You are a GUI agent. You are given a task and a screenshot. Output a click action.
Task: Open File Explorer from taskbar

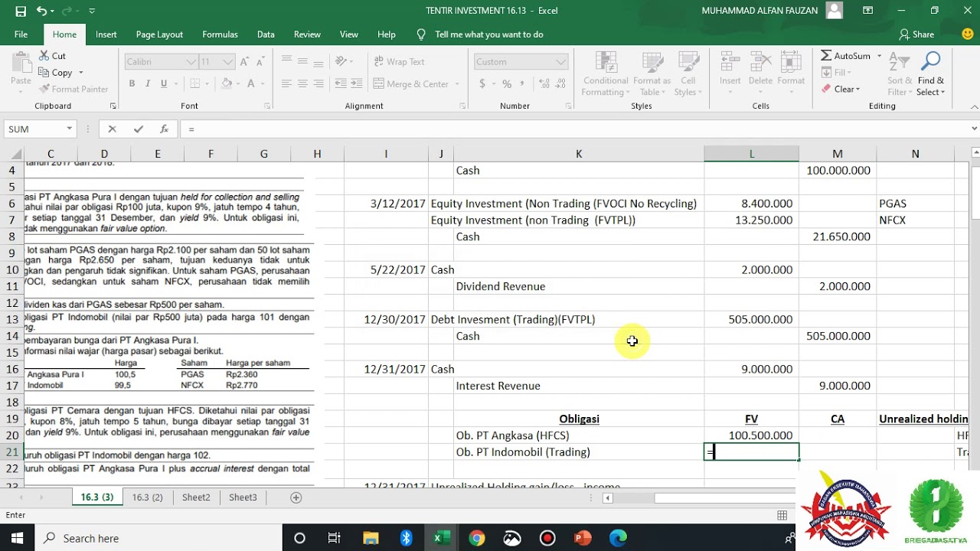click(371, 538)
